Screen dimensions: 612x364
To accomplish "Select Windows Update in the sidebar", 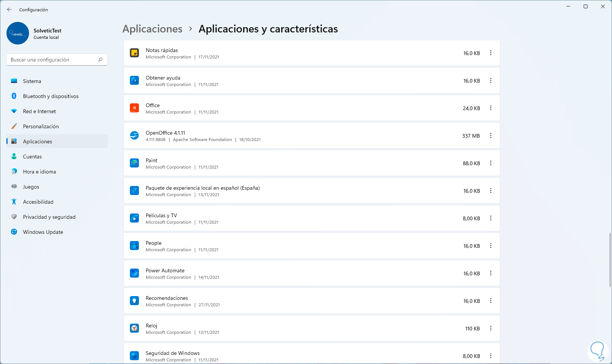I will click(43, 232).
